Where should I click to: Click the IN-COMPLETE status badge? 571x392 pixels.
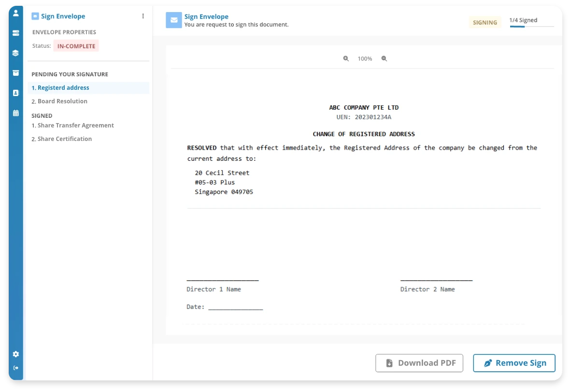tap(76, 46)
